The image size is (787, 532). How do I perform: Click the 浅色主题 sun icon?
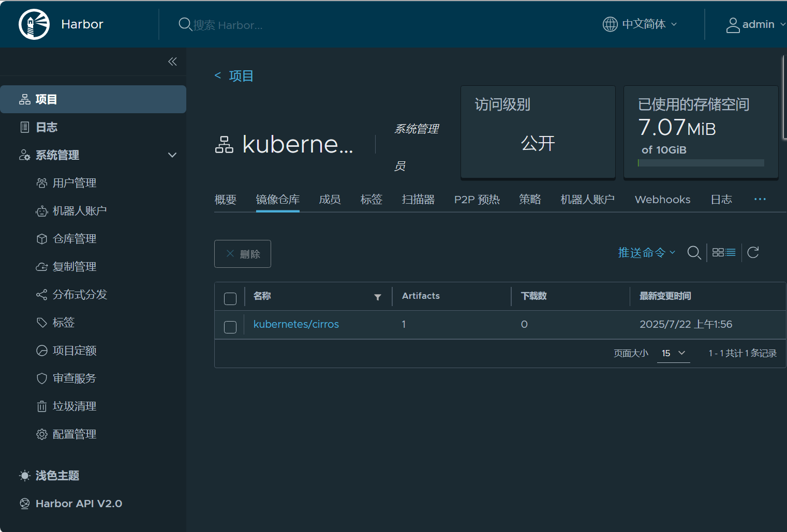coord(25,476)
